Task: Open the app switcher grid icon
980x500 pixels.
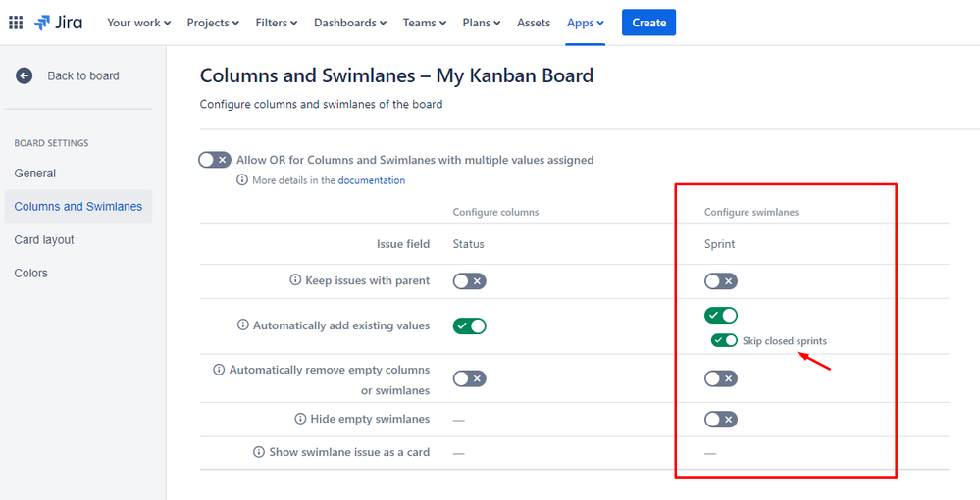Action: 16,23
